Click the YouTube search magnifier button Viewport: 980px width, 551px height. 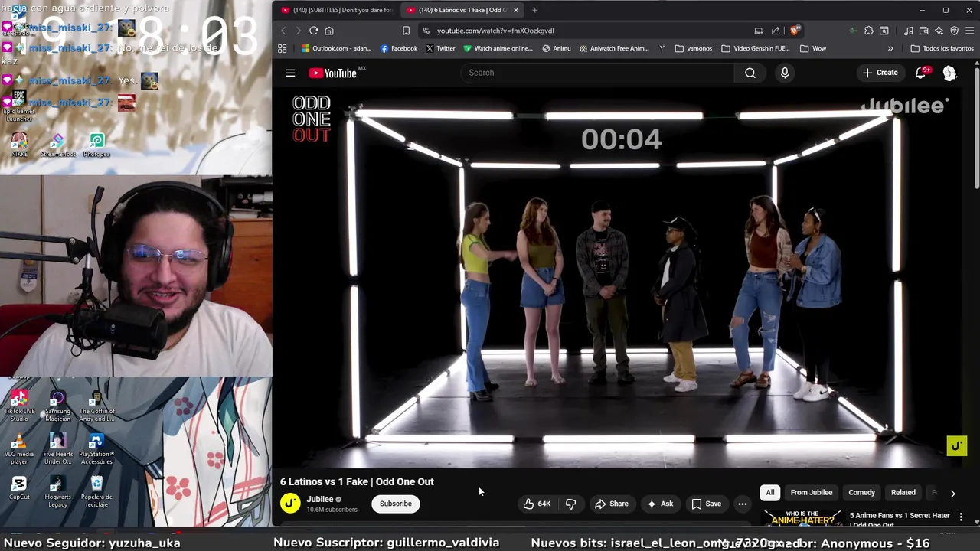click(x=750, y=73)
